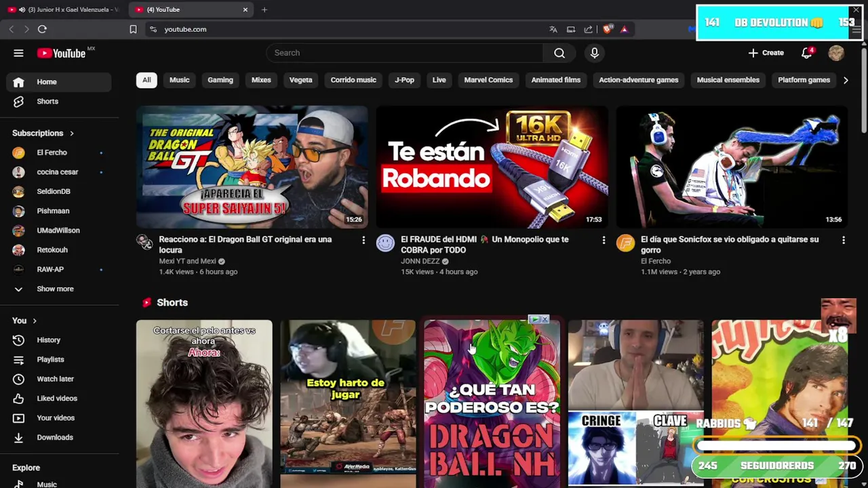
Task: Select the J-Pop filter chip
Action: click(x=404, y=80)
